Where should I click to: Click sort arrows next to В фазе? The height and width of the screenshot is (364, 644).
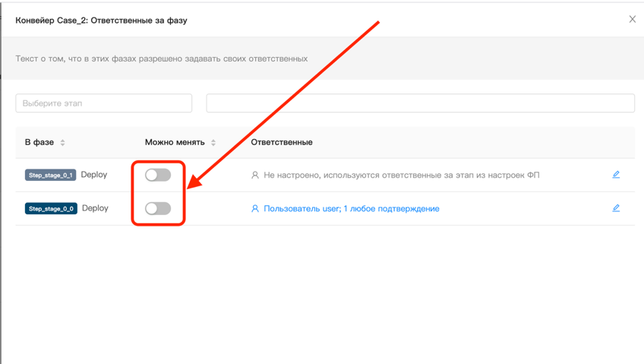pyautogui.click(x=63, y=142)
